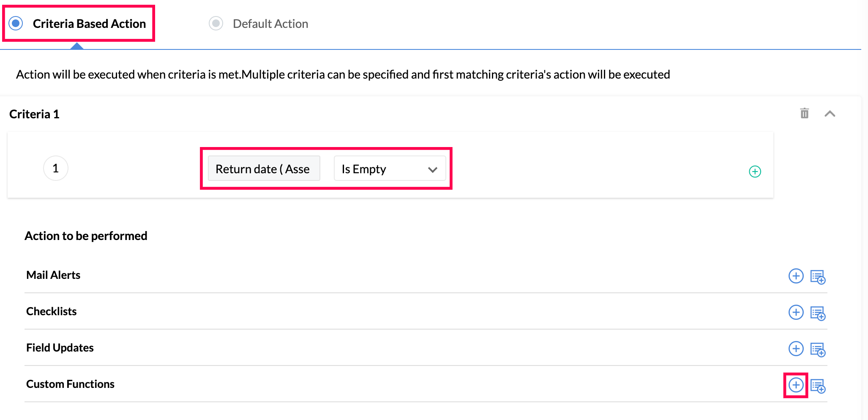Image resolution: width=868 pixels, height=420 pixels.
Task: Click criteria row number 1 circle
Action: (x=55, y=168)
